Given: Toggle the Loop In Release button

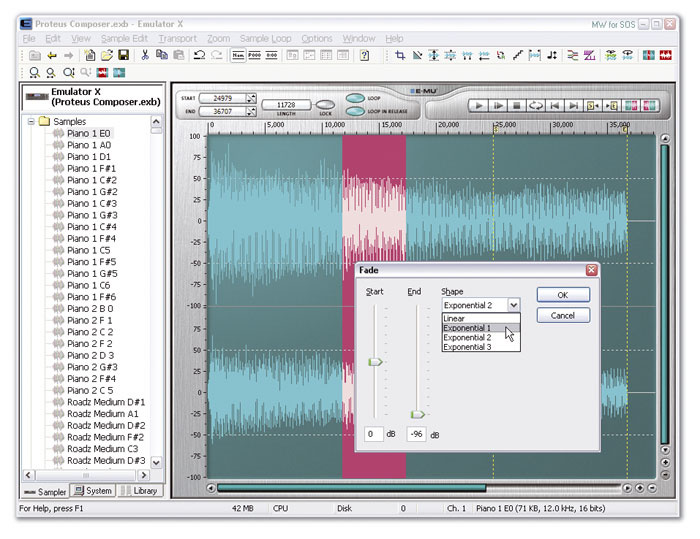Looking at the screenshot, I should (356, 111).
